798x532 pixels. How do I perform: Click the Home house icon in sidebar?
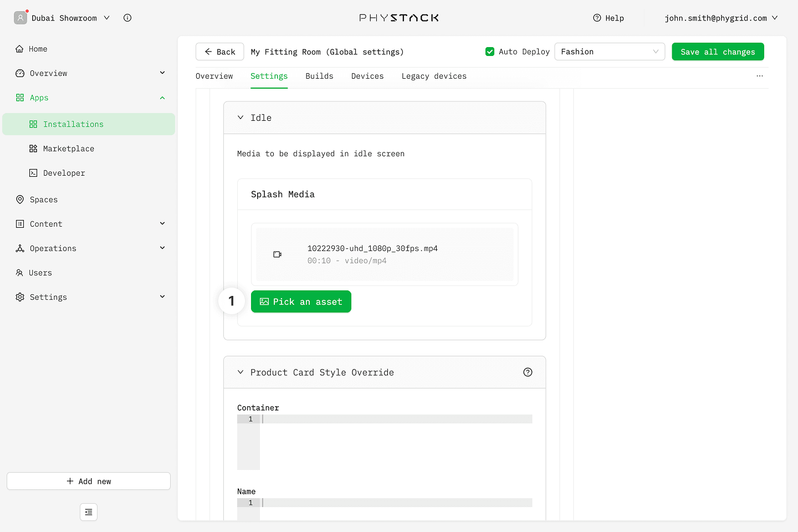pyautogui.click(x=19, y=49)
